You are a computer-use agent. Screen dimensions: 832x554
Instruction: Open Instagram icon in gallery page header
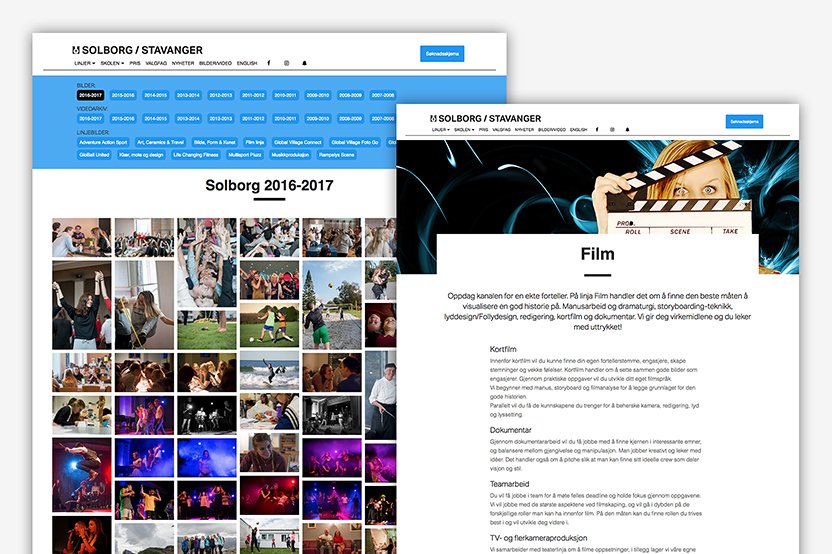[287, 63]
